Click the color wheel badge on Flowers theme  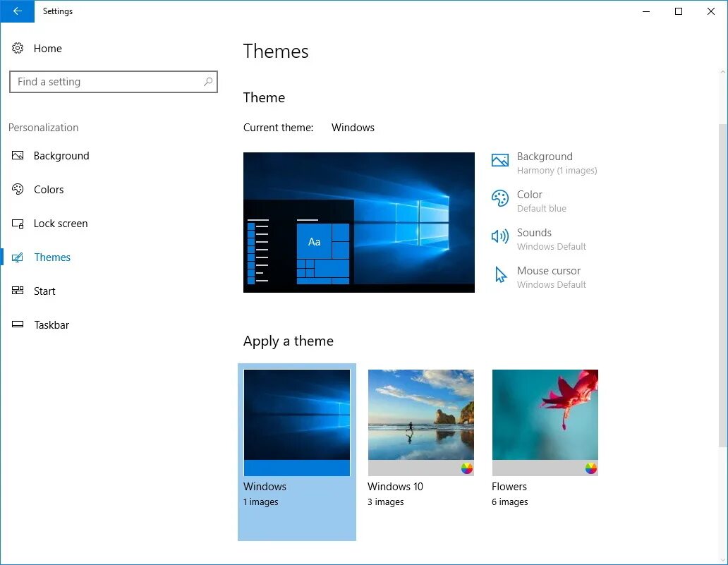click(590, 468)
